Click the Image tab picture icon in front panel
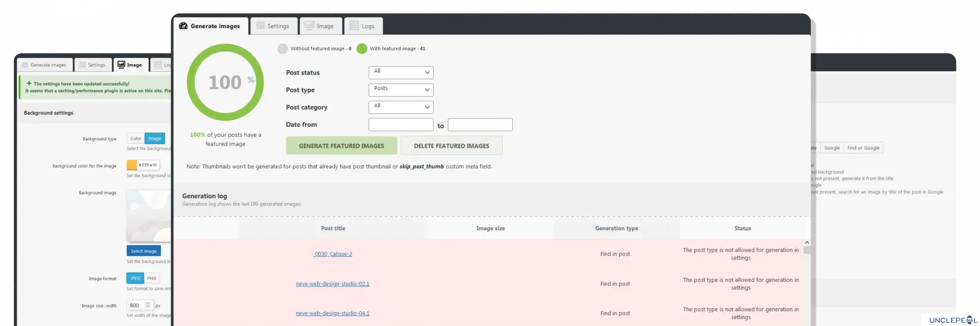Viewport: 980px width, 326px height. [x=309, y=26]
